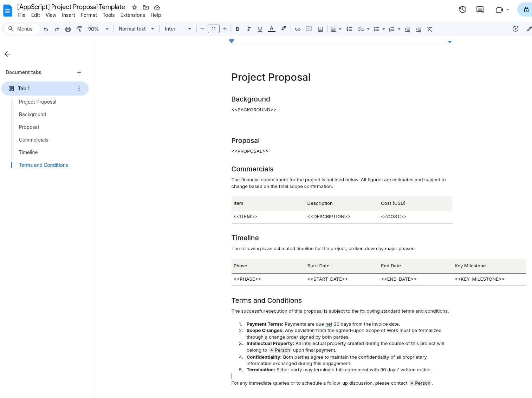Apply a bulleted list
This screenshot has height=398, width=532.
376,29
